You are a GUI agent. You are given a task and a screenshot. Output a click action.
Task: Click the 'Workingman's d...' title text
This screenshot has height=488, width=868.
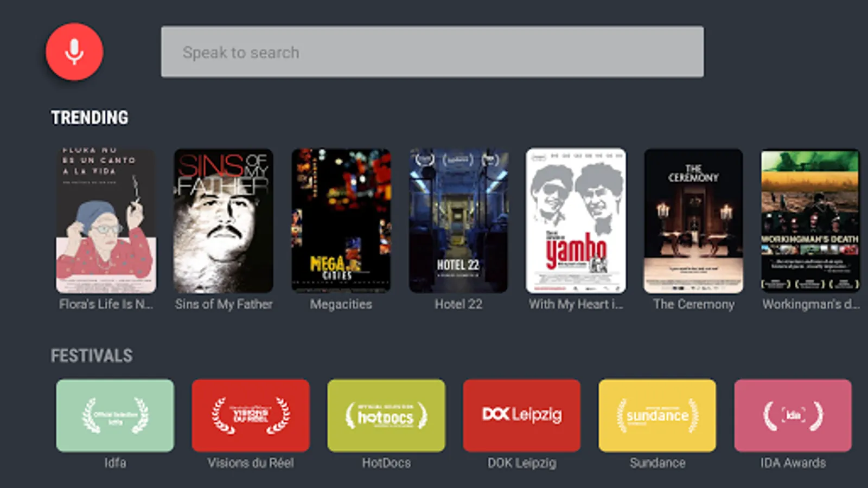tap(811, 304)
